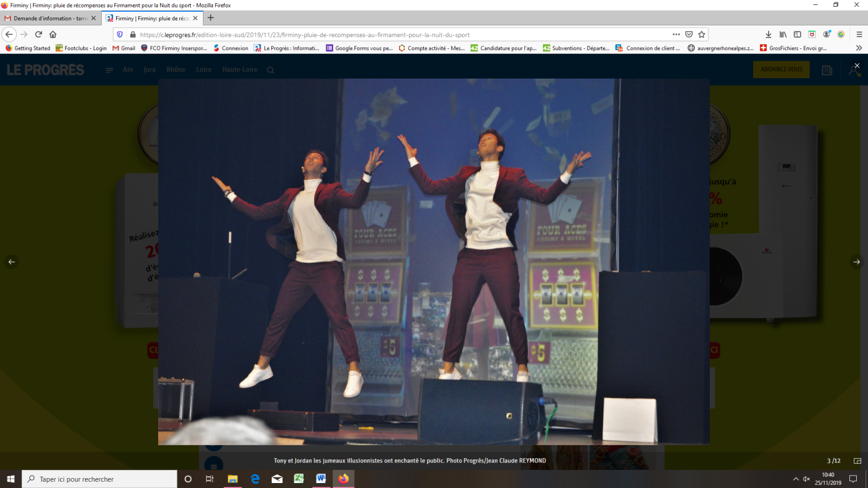The image size is (868, 488).
Task: Open the Windows notification center
Action: point(853,479)
